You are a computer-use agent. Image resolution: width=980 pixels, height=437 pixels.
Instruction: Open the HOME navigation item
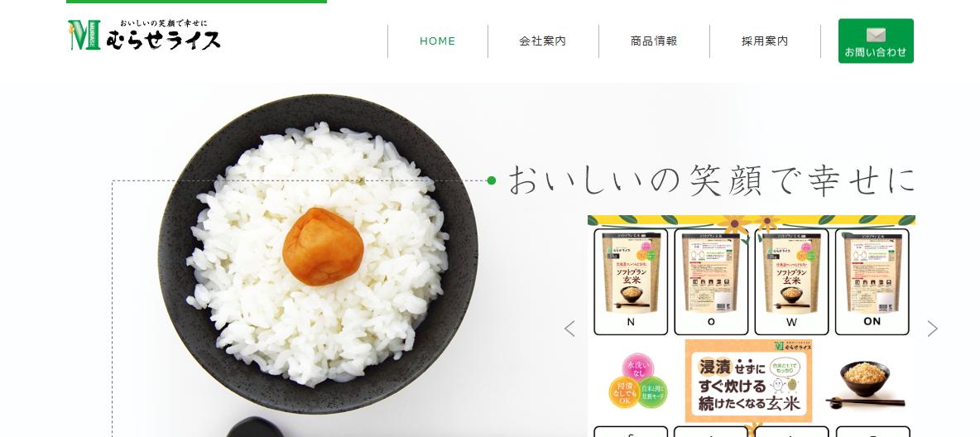coord(438,41)
